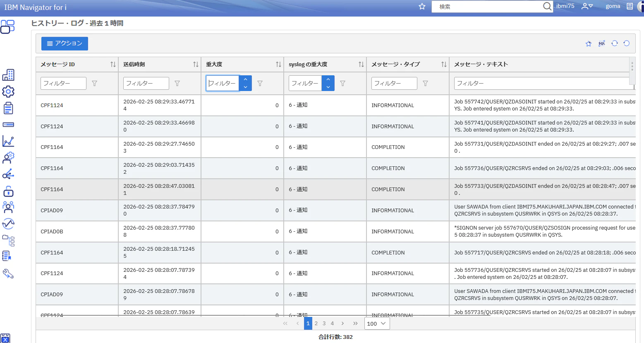Viewport: 644px width, 343px height.
Task: Toggle 重大度 filter spinner arrows
Action: tap(245, 83)
